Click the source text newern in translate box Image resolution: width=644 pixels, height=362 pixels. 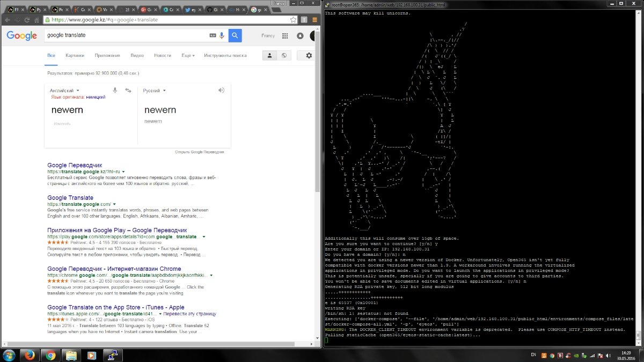point(67,109)
